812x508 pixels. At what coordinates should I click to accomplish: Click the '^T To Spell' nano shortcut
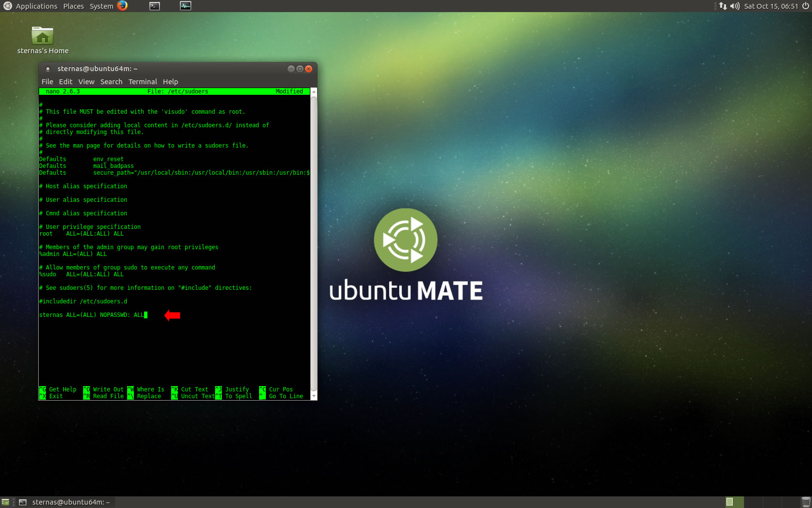234,396
